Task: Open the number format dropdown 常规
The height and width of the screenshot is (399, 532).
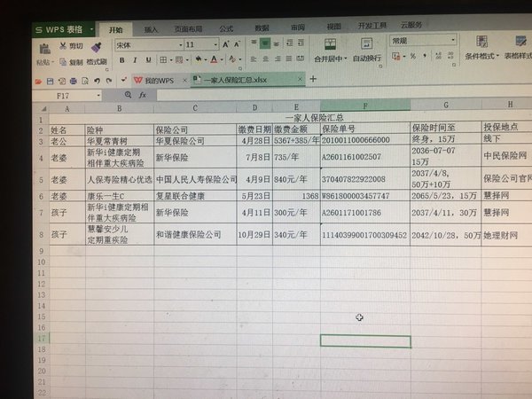Action: 453,40
